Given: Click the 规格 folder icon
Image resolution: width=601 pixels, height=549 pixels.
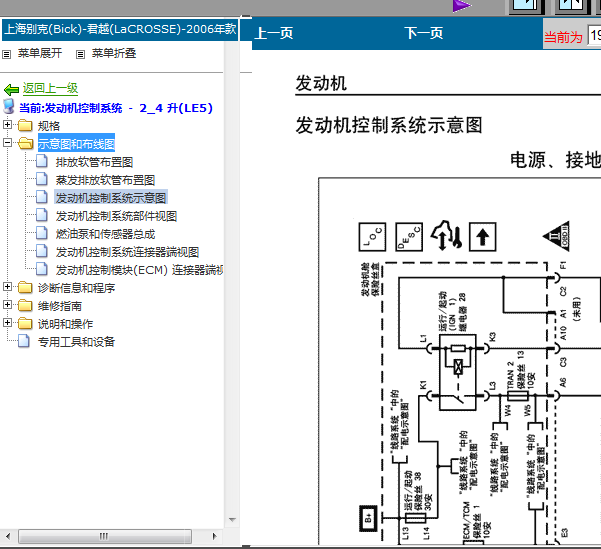Looking at the screenshot, I should point(25,125).
